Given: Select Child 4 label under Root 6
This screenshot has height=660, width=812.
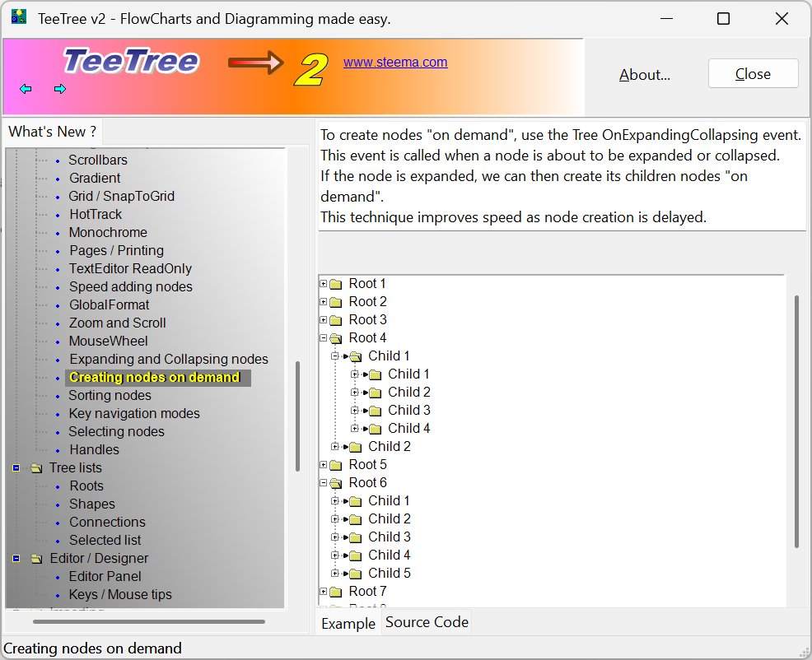Looking at the screenshot, I should [390, 555].
